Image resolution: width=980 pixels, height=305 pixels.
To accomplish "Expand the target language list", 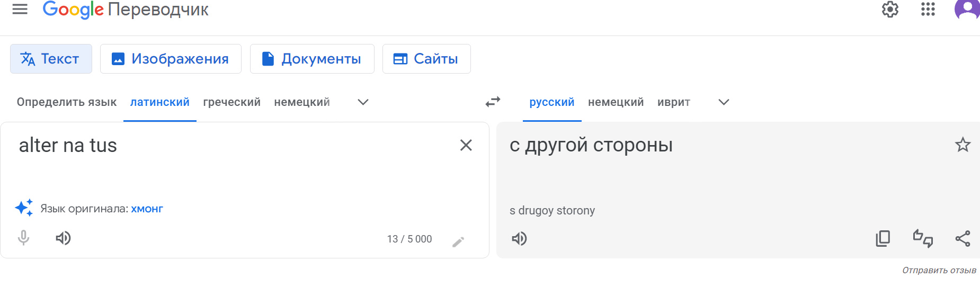I will tap(724, 102).
